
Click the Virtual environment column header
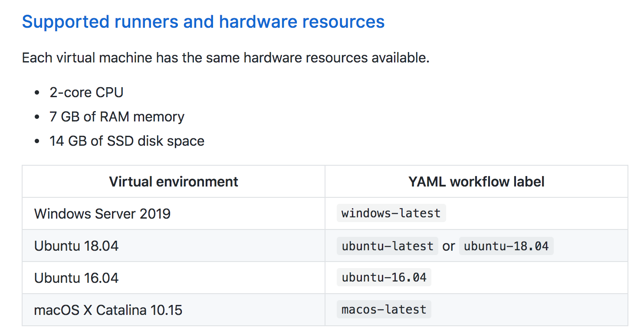[174, 181]
